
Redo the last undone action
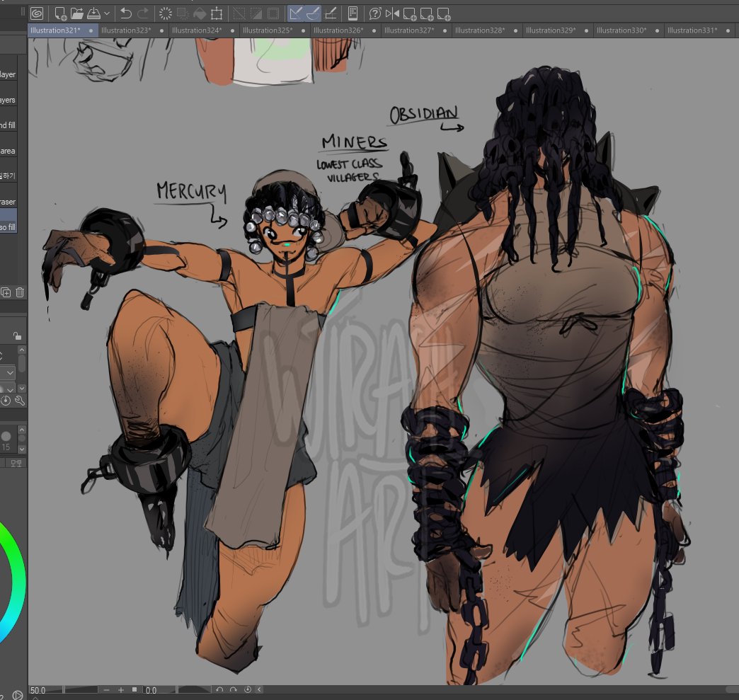(x=143, y=13)
